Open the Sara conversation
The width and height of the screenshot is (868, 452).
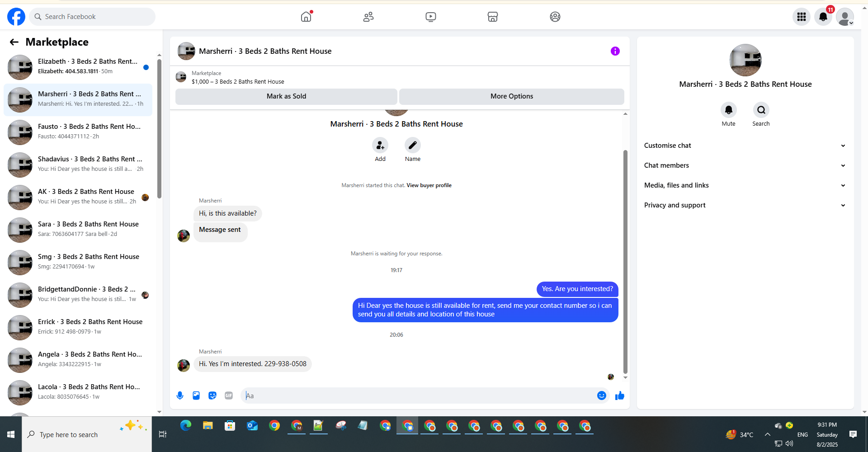[78, 230]
